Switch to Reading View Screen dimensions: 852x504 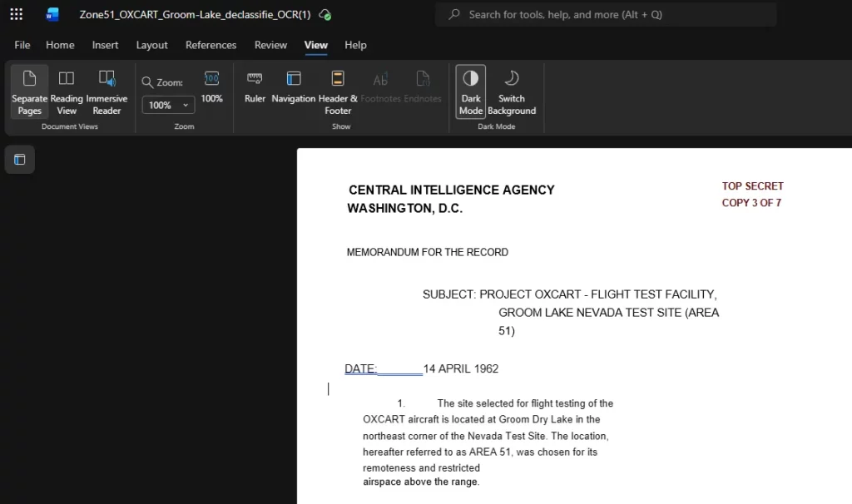point(67,91)
